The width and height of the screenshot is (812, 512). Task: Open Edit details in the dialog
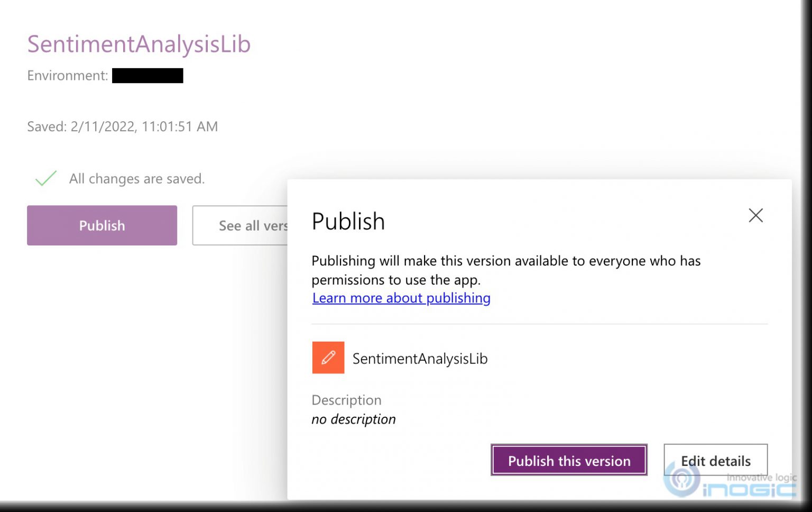click(715, 460)
